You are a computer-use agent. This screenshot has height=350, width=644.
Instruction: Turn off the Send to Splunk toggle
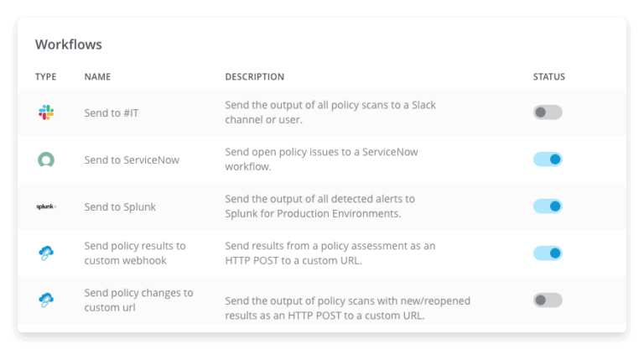tap(548, 206)
